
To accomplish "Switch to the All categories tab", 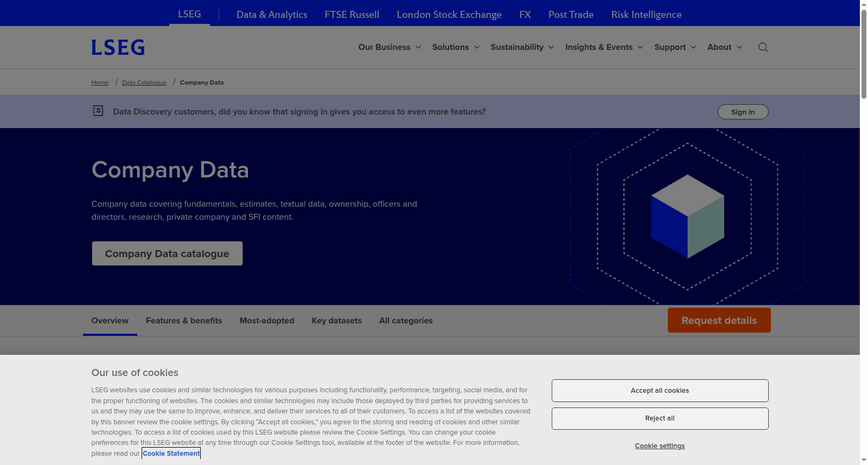I will pyautogui.click(x=406, y=321).
